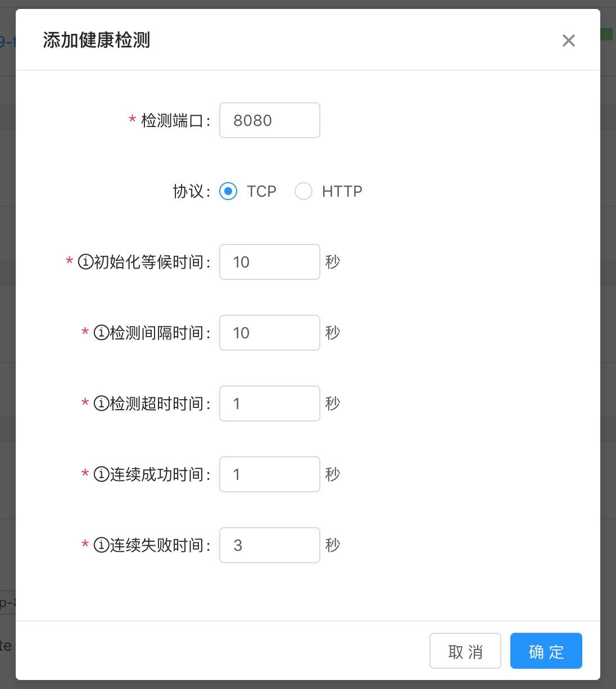Click info icon beside 初始化等候时间
This screenshot has height=689, width=616.
point(85,262)
